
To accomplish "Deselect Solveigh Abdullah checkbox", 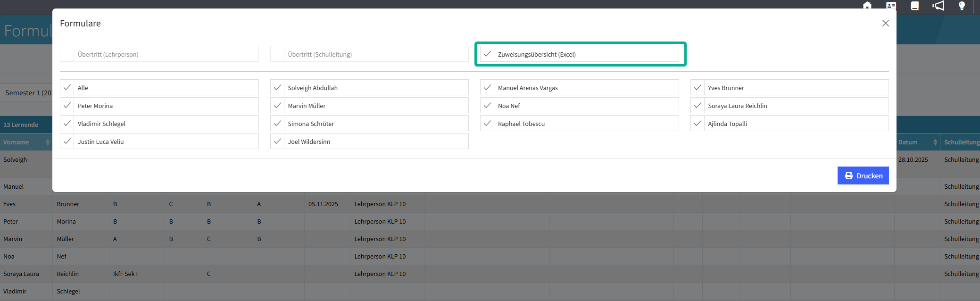I will 277,88.
